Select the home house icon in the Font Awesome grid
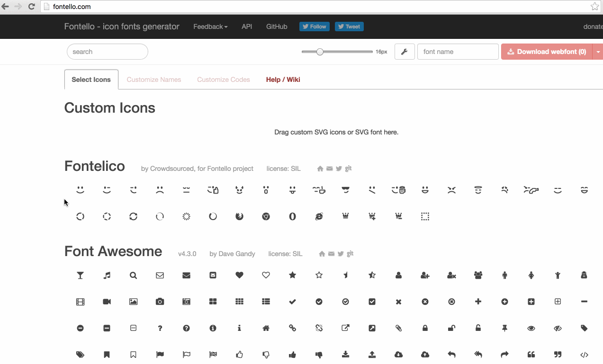The height and width of the screenshot is (364, 603). (266, 328)
